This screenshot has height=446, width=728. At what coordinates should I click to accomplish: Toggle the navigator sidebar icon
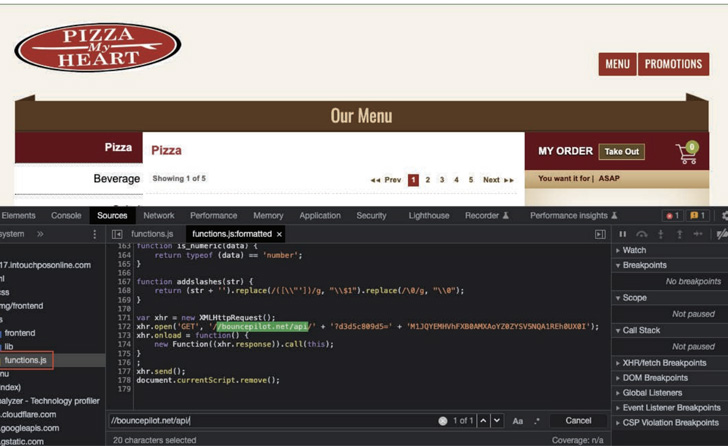[117, 234]
